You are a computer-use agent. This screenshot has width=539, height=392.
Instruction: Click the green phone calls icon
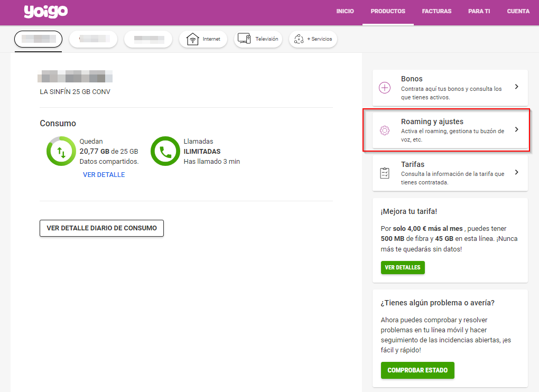click(165, 152)
